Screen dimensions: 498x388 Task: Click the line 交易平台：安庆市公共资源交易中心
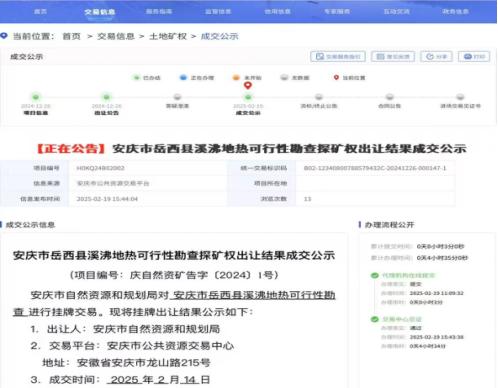click(x=132, y=346)
